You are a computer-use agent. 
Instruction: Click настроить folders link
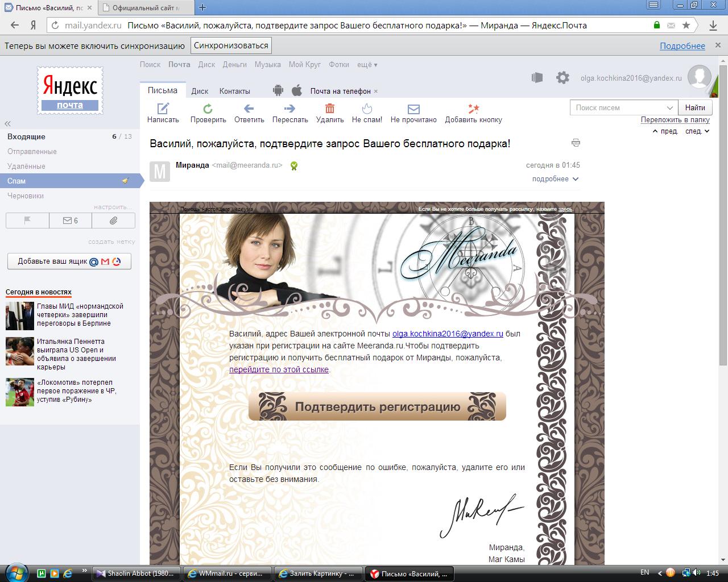coord(113,207)
